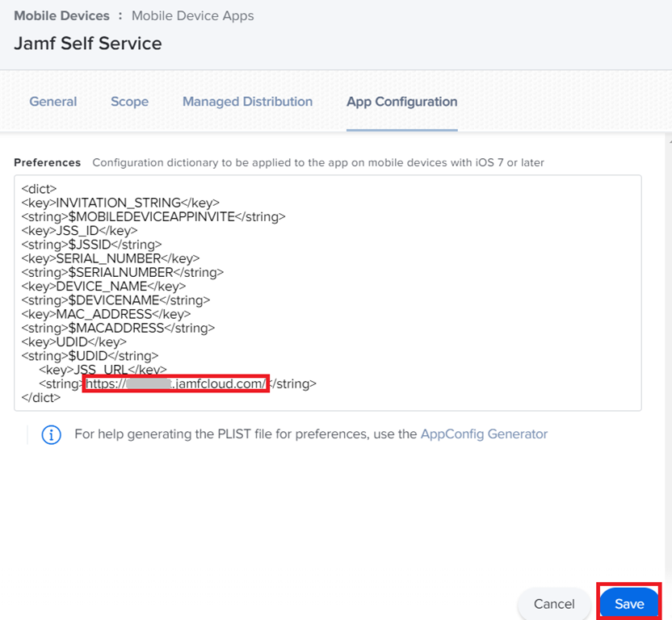This screenshot has width=672, height=620.
Task: Click the UDID key line
Action: point(73,342)
